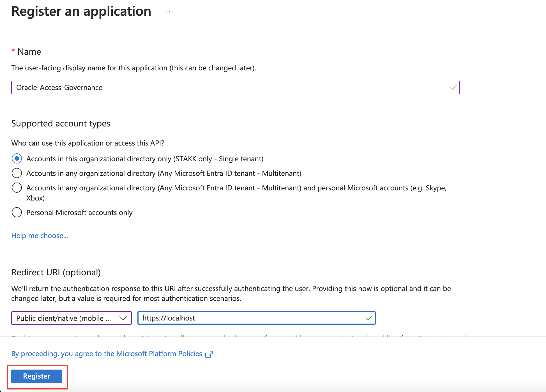Viewport: 546px width, 392px height.
Task: Click the external link icon beside Platform Policies
Action: tap(209, 354)
